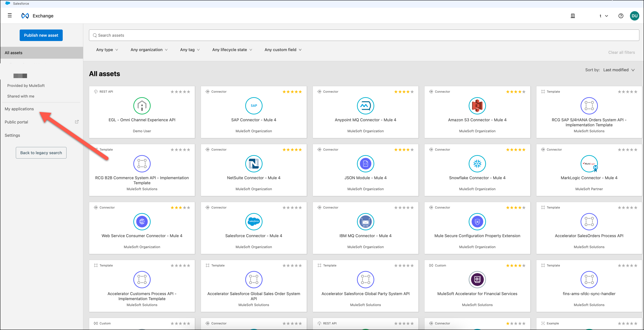
Task: Click the Snowflake Connector icon
Action: point(477,164)
